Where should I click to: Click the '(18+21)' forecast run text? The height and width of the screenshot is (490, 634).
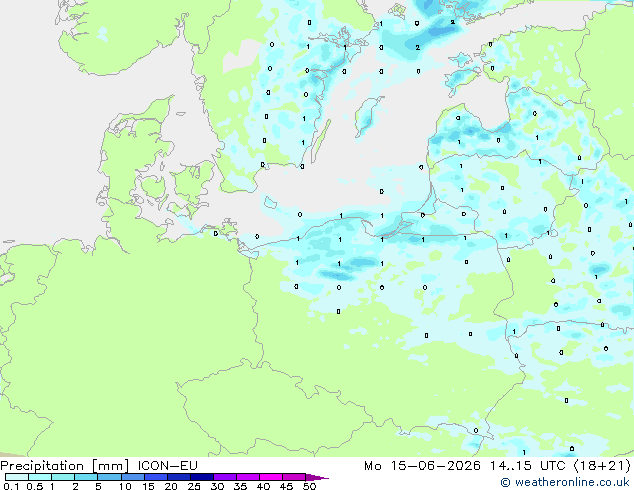point(602,466)
